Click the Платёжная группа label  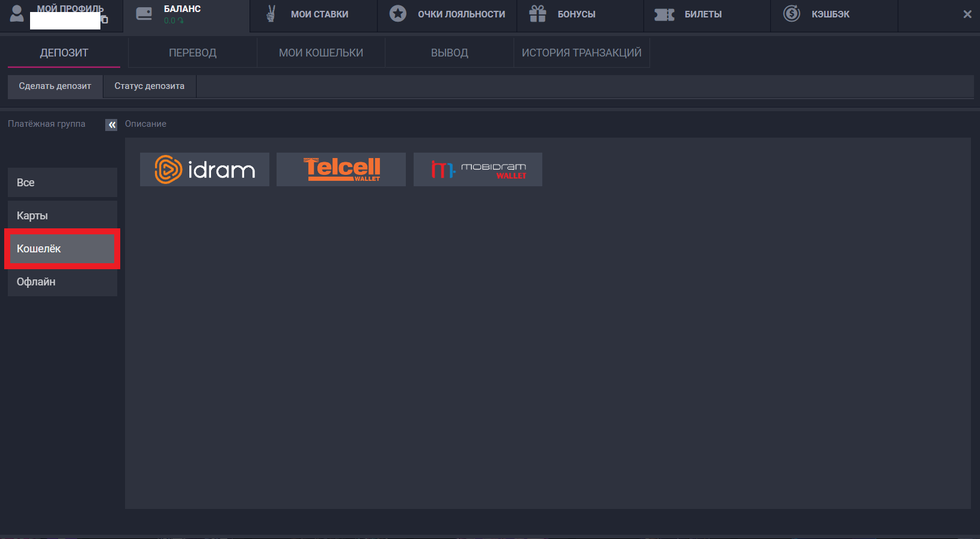(x=46, y=124)
